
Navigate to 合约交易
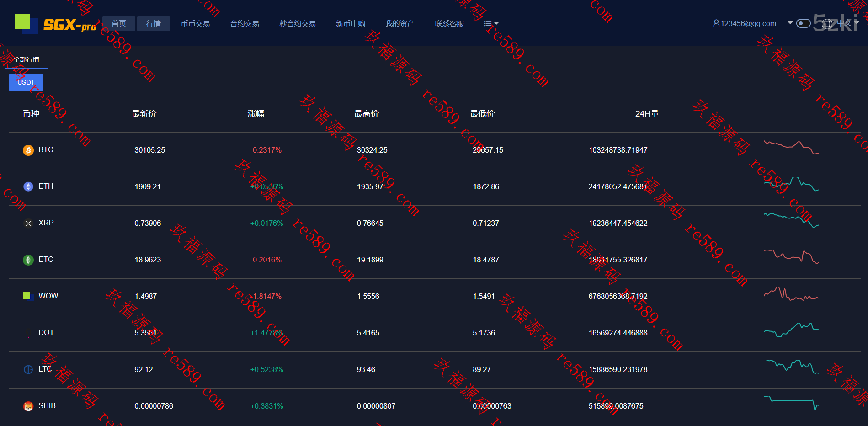(x=245, y=24)
